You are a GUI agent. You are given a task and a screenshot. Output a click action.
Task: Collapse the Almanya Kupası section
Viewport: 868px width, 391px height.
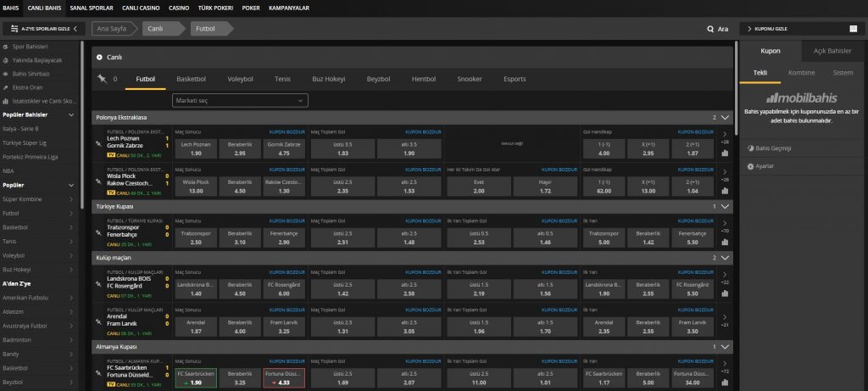tap(726, 347)
